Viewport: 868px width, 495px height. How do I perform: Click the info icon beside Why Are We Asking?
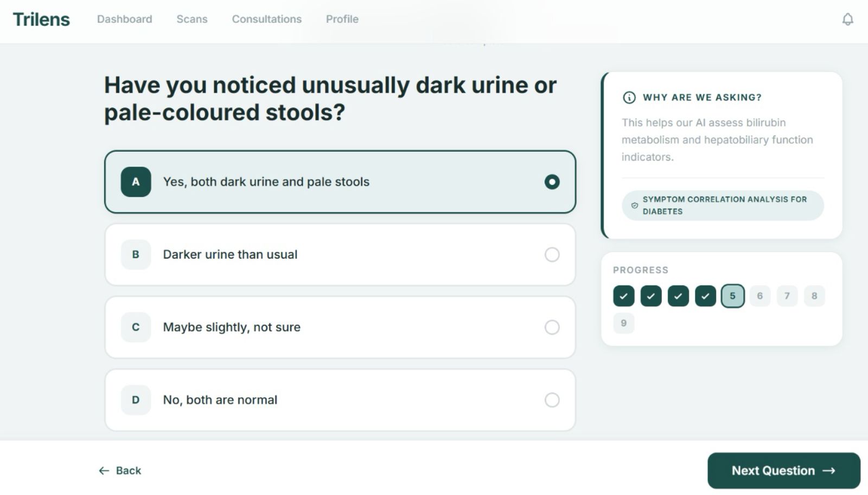629,98
